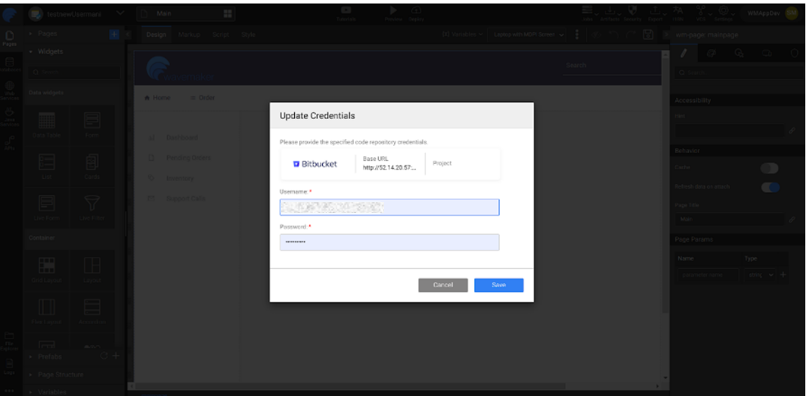This screenshot has width=807, height=397.
Task: Select the Data Table widget
Action: 46,125
